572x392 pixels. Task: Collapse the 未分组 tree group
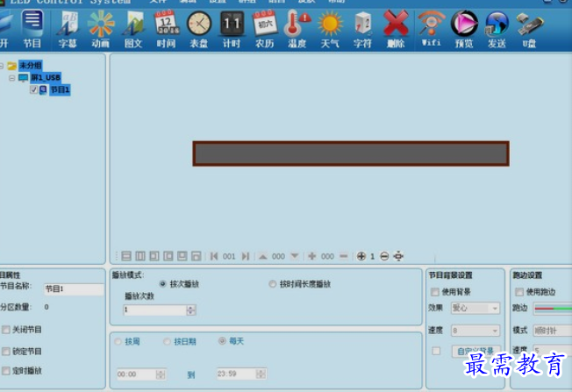tap(2, 66)
